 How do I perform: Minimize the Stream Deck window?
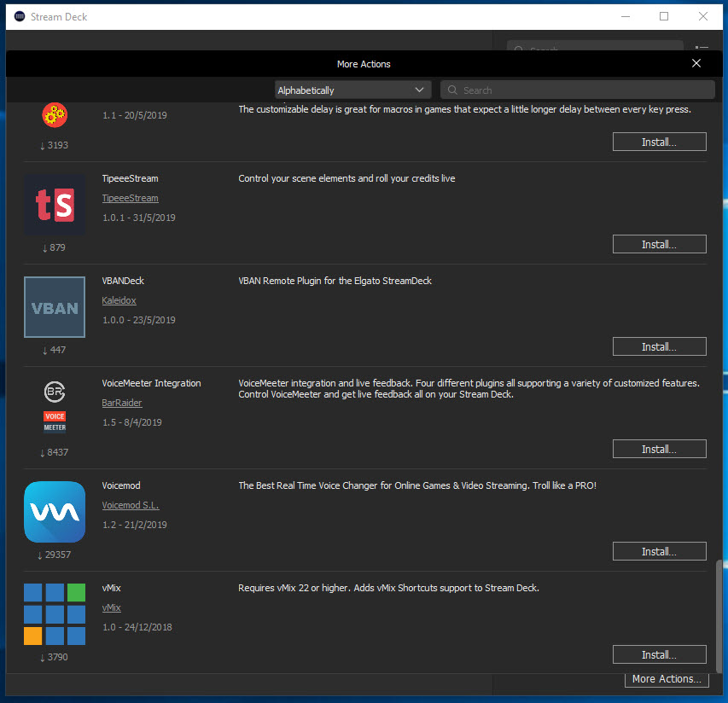click(x=626, y=17)
